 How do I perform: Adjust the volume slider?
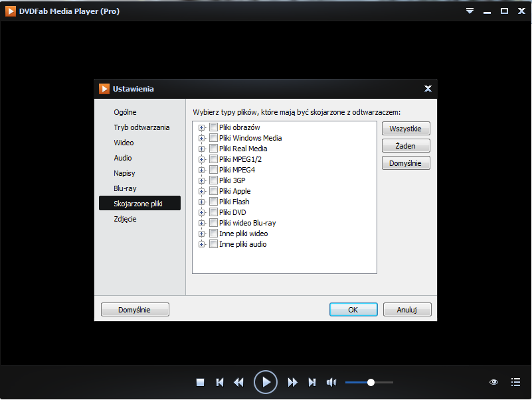[x=371, y=382]
